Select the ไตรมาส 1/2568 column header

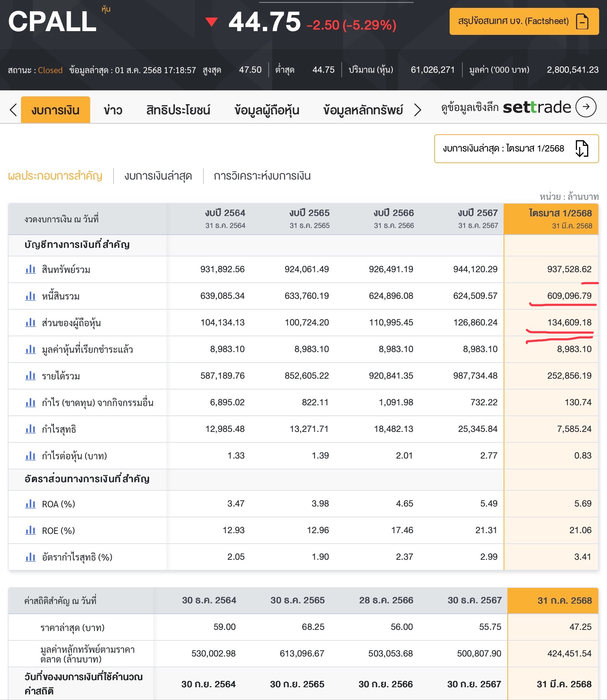[x=551, y=219]
